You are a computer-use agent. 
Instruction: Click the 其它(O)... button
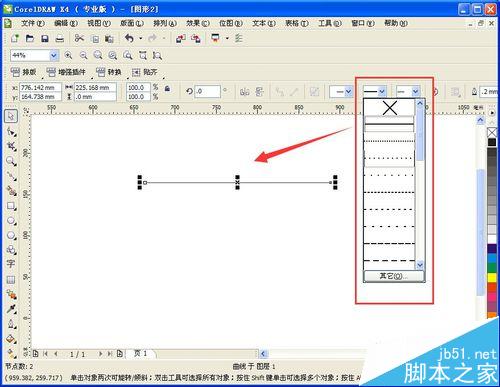click(x=394, y=276)
